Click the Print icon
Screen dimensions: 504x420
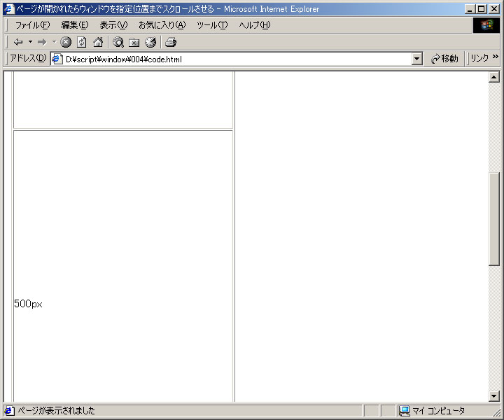[170, 42]
